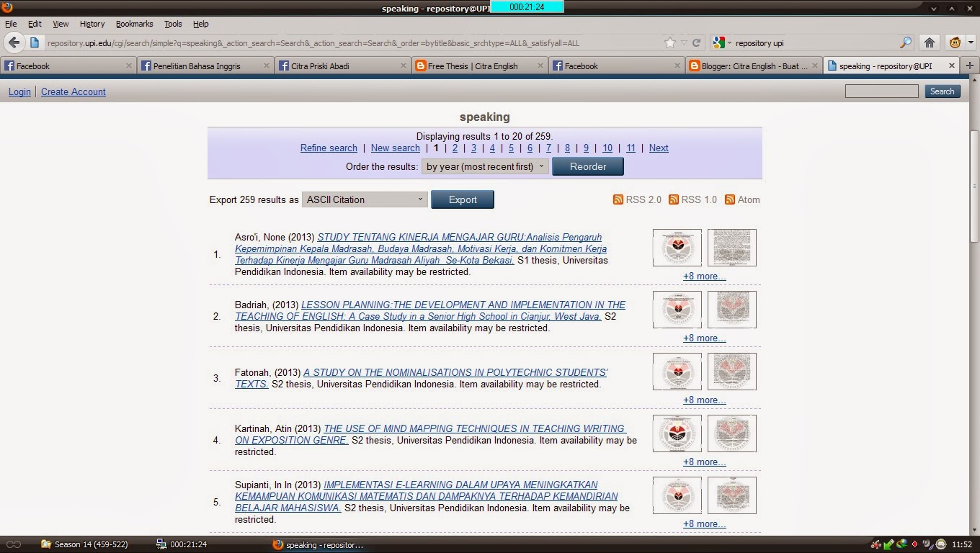The width and height of the screenshot is (980, 553).
Task: Click the orange RSS 2.0 feed icon
Action: [x=618, y=199]
